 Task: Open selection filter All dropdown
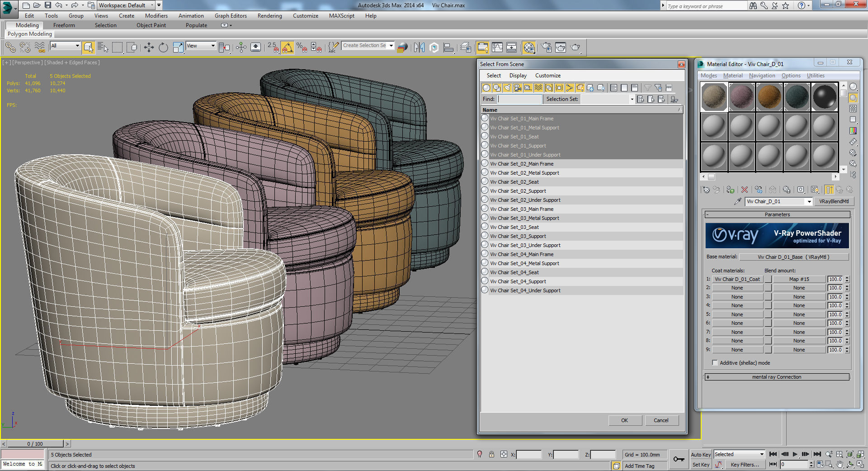coord(65,46)
